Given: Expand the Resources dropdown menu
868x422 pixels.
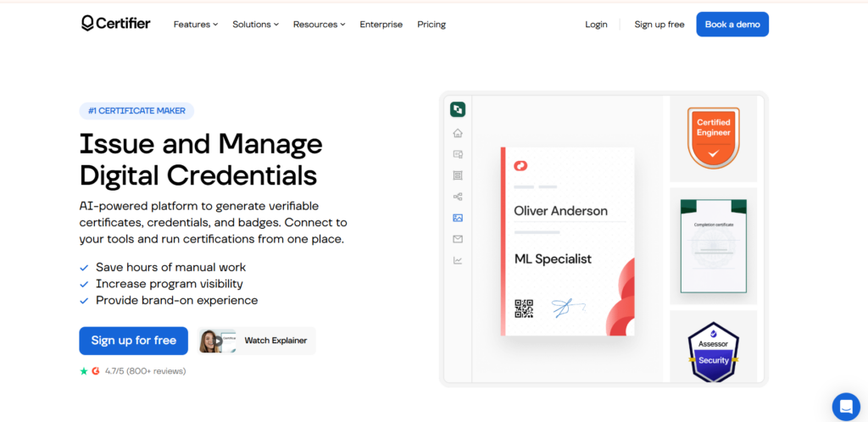Looking at the screenshot, I should tap(319, 25).
